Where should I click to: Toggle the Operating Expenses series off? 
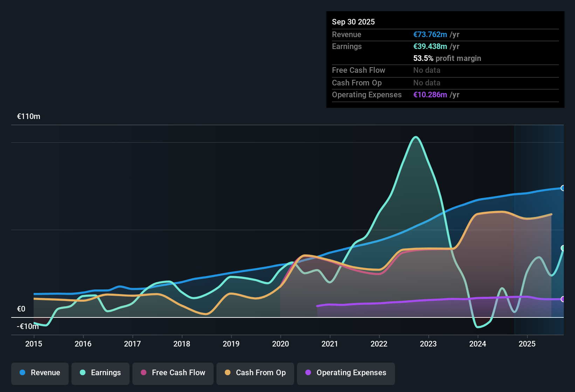[x=346, y=373]
